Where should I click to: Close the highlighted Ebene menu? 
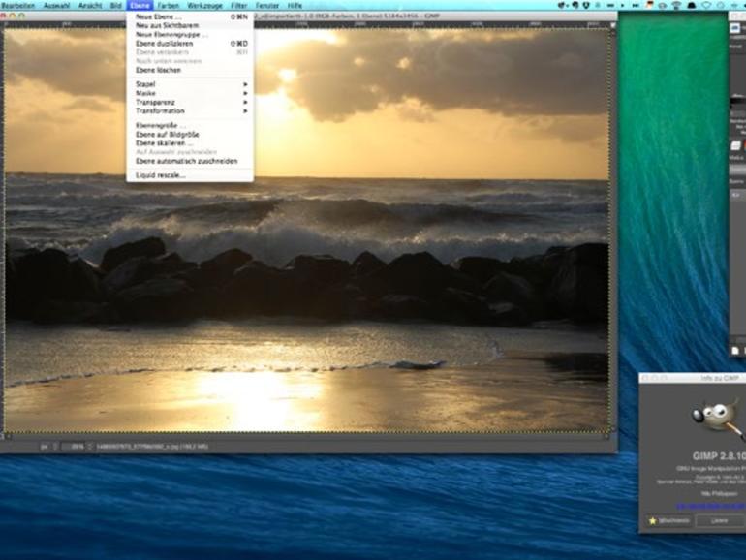tap(140, 5)
